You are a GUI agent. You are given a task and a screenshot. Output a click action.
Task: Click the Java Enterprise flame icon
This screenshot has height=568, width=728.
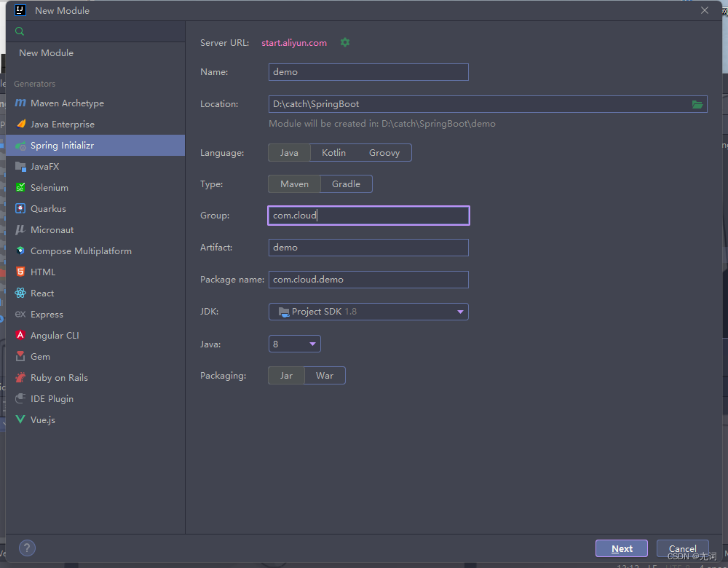20,124
